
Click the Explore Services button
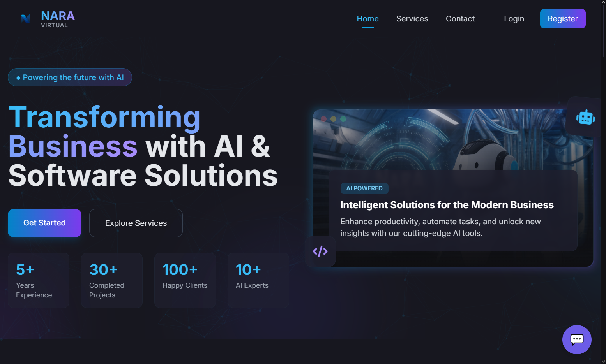(136, 223)
